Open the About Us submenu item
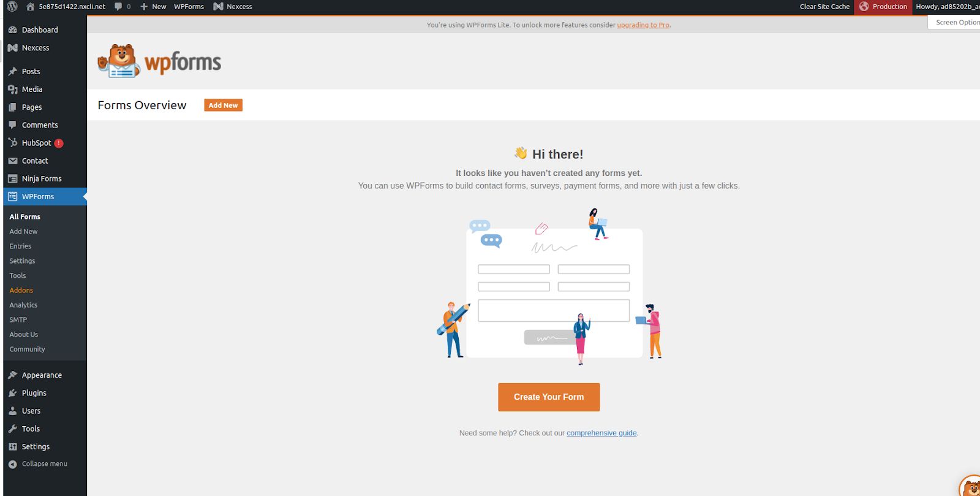 tap(23, 335)
